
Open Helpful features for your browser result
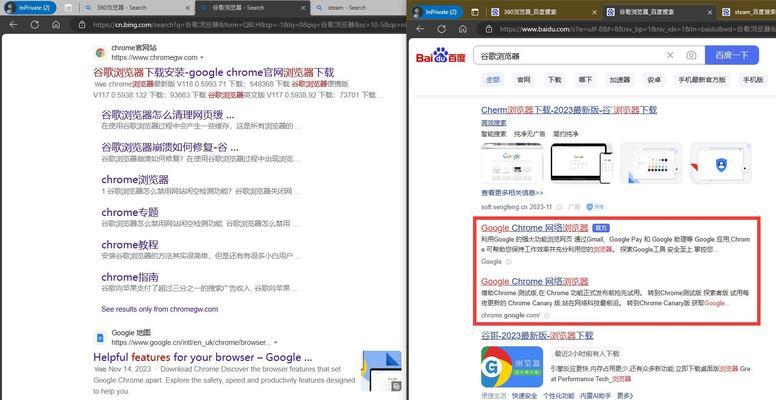click(x=203, y=357)
